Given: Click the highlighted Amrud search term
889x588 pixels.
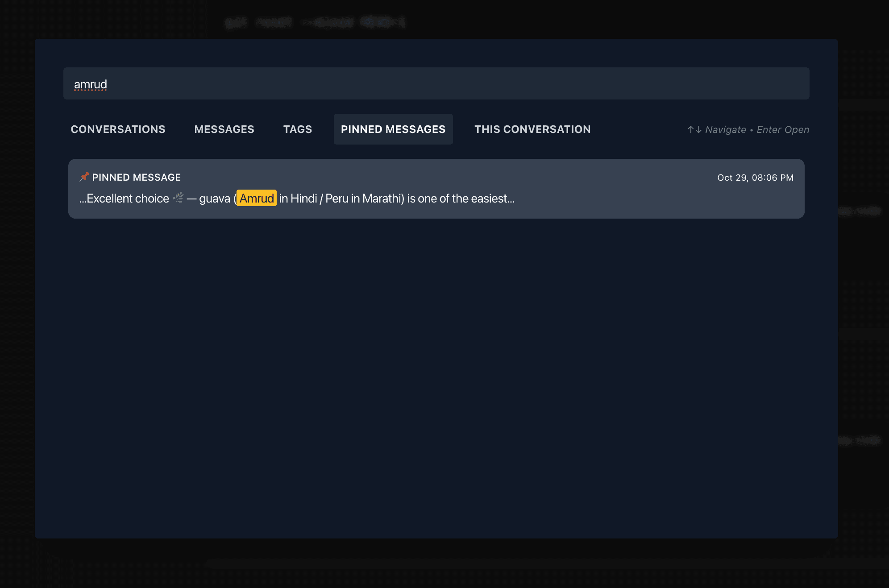Looking at the screenshot, I should pos(256,198).
